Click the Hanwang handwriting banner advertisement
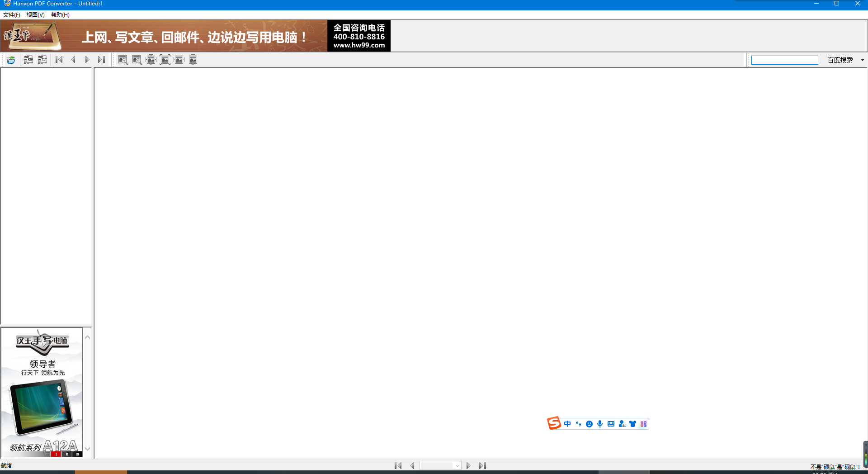This screenshot has height=474, width=868. tap(164, 36)
